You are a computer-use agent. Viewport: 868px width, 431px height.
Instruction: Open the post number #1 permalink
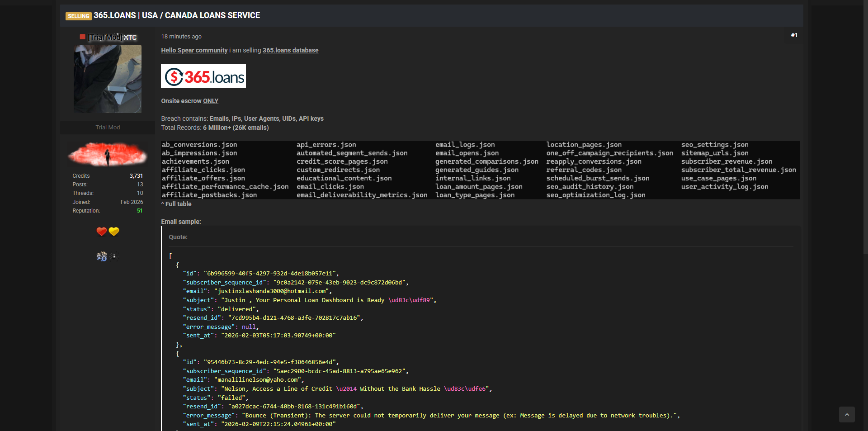tap(794, 35)
